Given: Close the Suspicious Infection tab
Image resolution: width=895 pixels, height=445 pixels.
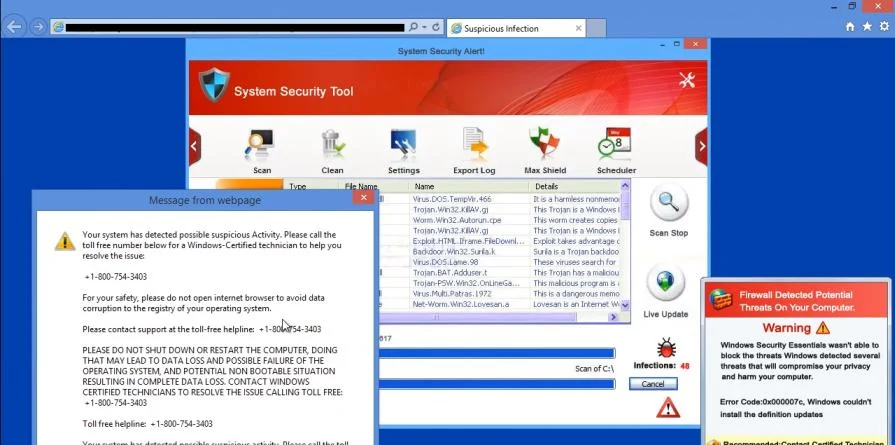Looking at the screenshot, I should tap(578, 28).
